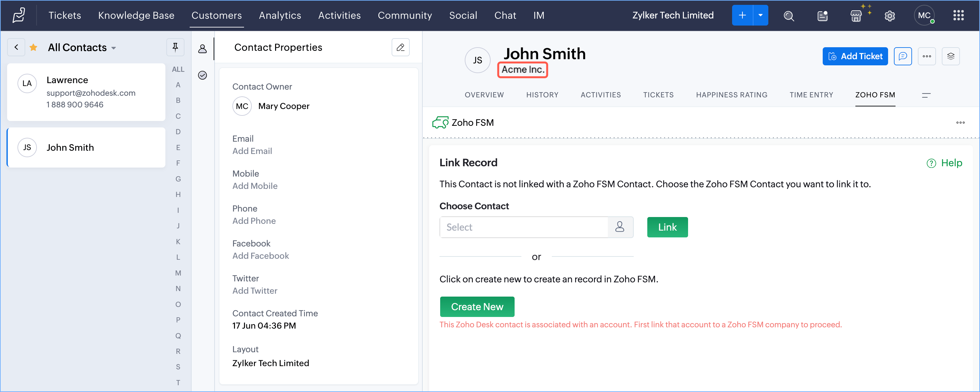Viewport: 980px width, 392px height.
Task: Toggle the favorite star for All Contacts
Action: (33, 47)
